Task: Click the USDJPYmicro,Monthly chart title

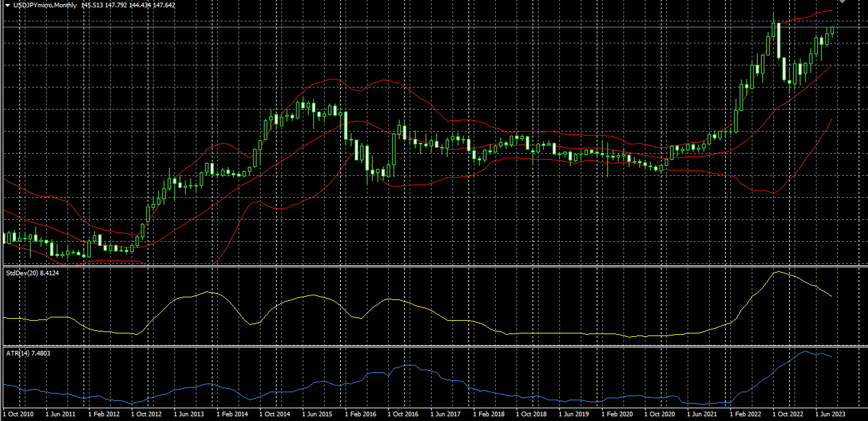Action: [x=44, y=5]
